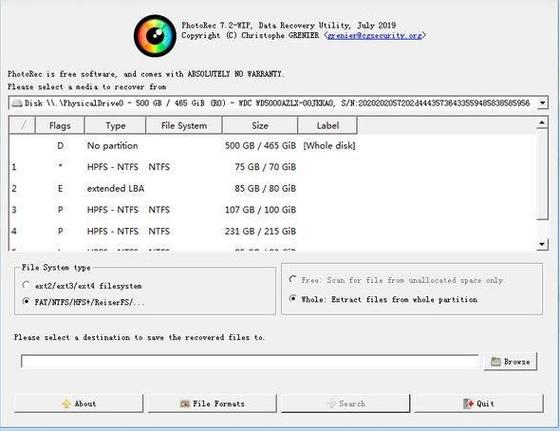Click the star icon on About button

point(66,404)
